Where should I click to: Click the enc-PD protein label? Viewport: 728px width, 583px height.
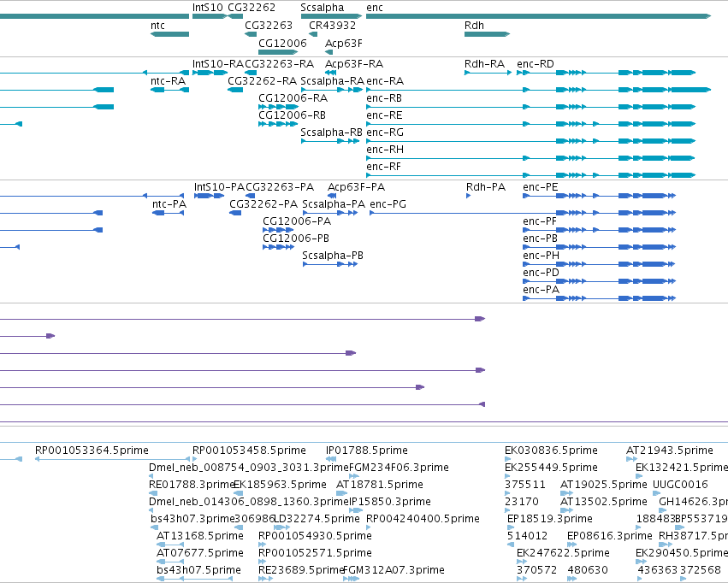pyautogui.click(x=541, y=274)
